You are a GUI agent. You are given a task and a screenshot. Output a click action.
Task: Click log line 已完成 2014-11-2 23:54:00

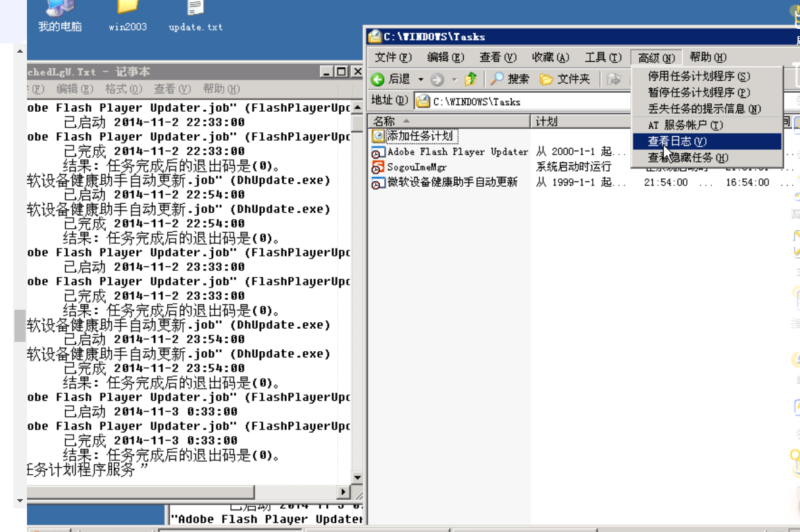154,368
